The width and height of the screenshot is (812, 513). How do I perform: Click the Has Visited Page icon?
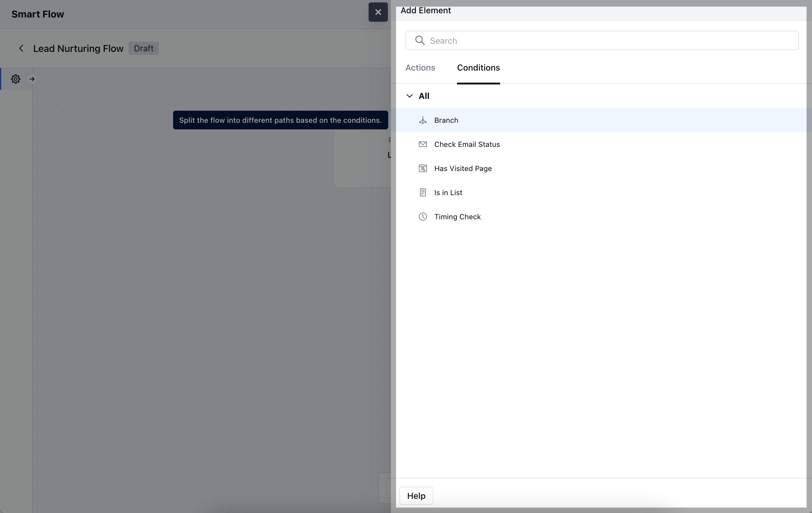[423, 169]
